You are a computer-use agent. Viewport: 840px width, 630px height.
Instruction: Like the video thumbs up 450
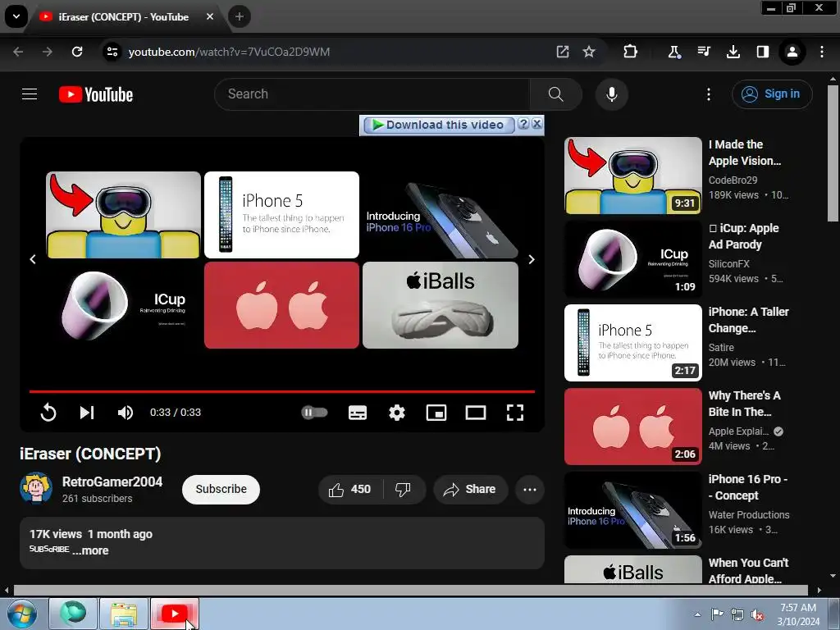350,489
